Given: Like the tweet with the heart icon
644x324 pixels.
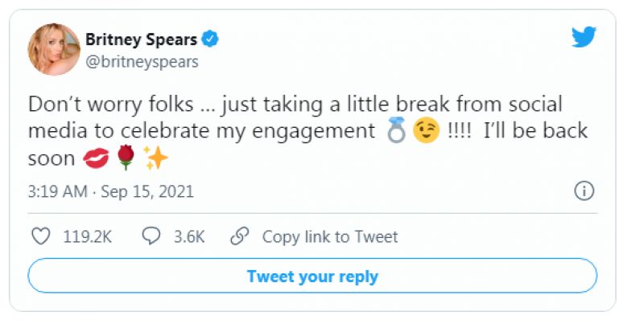Looking at the screenshot, I should [40, 236].
